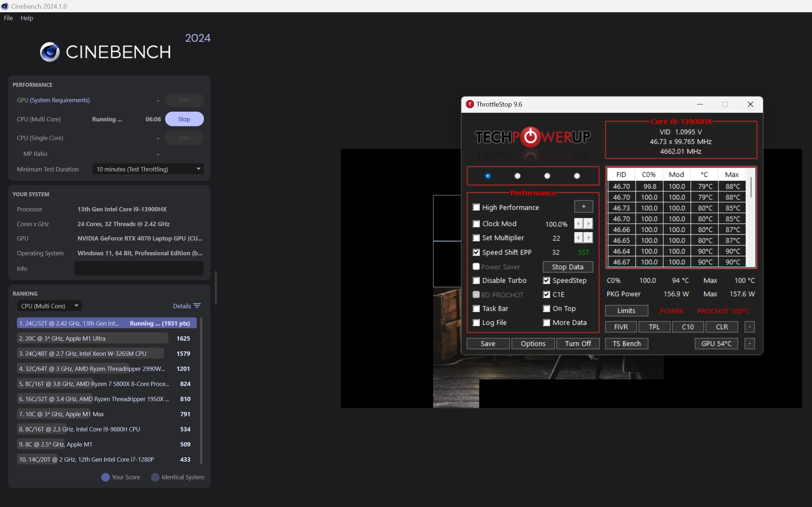Check the Disable Turbo option

point(476,281)
